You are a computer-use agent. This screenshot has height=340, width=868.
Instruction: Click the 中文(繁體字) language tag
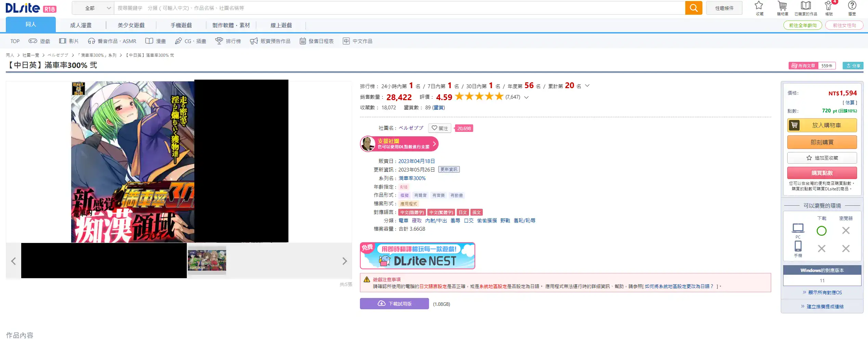click(441, 212)
